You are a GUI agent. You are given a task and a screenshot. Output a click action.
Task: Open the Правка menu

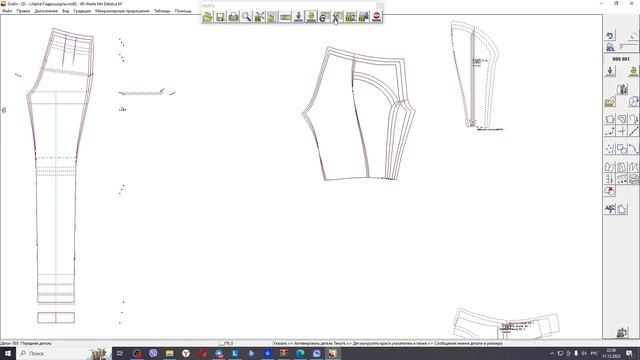(23, 11)
